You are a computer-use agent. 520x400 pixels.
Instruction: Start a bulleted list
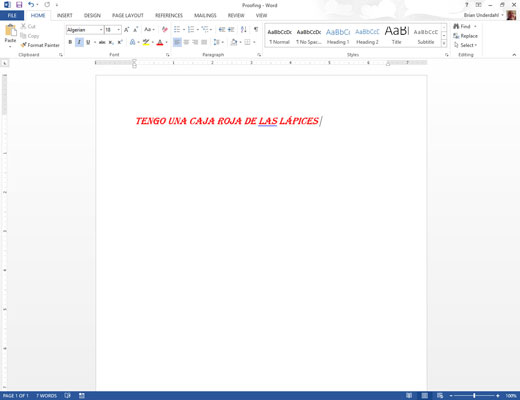click(x=177, y=30)
